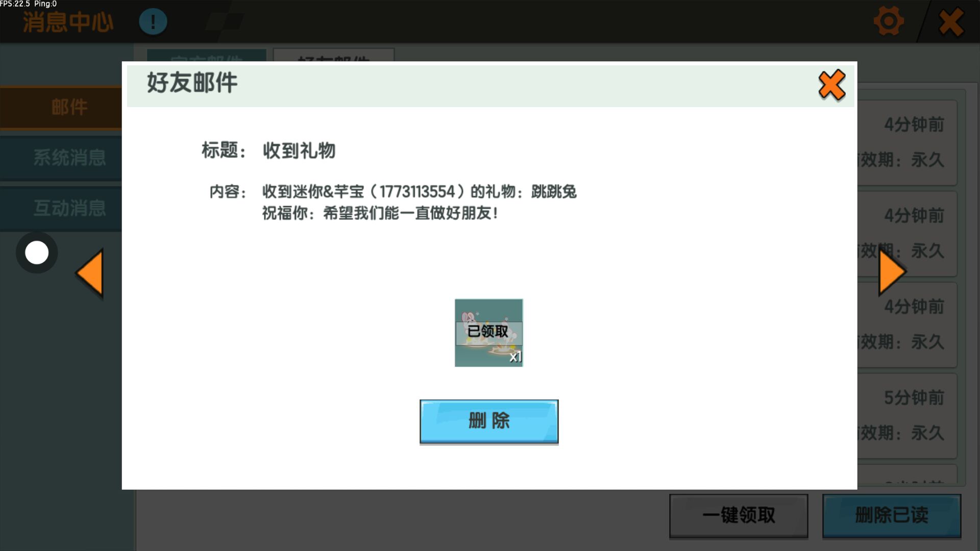The height and width of the screenshot is (551, 980).
Task: Close the message center with the top-right X
Action: tap(951, 22)
